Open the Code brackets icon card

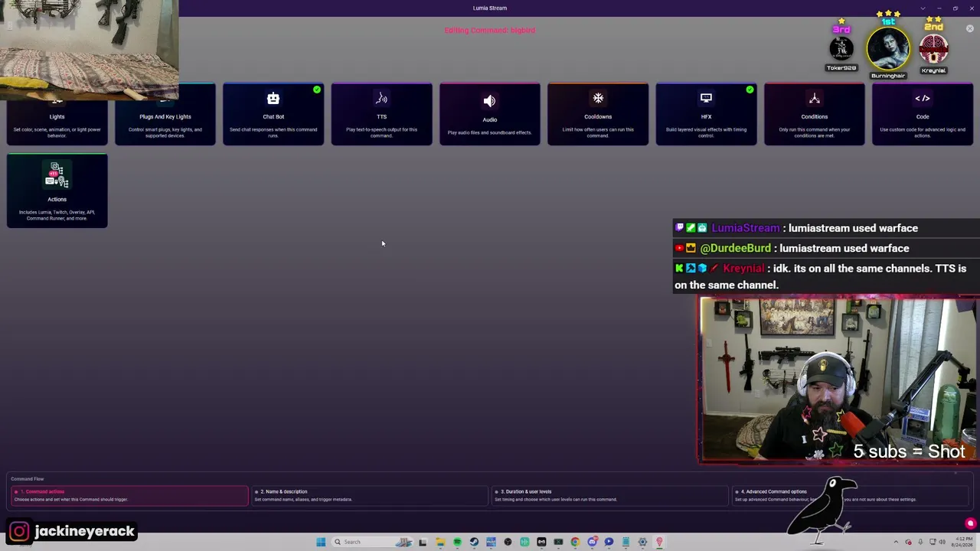pyautogui.click(x=923, y=113)
